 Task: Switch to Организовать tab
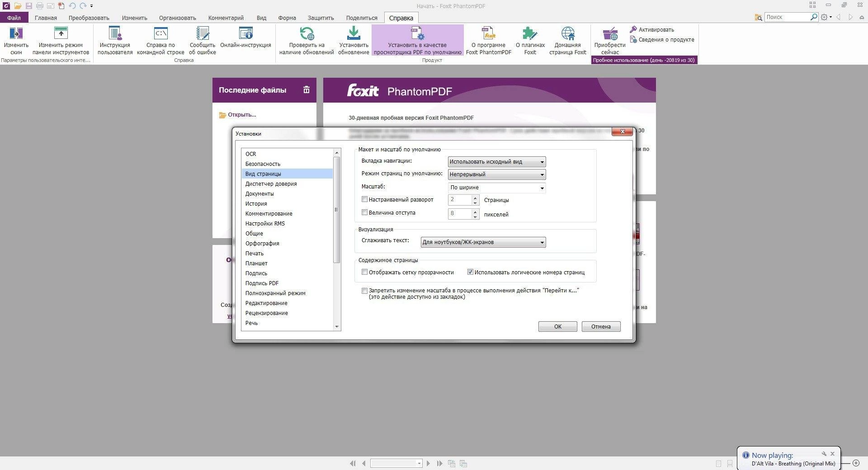(x=177, y=18)
